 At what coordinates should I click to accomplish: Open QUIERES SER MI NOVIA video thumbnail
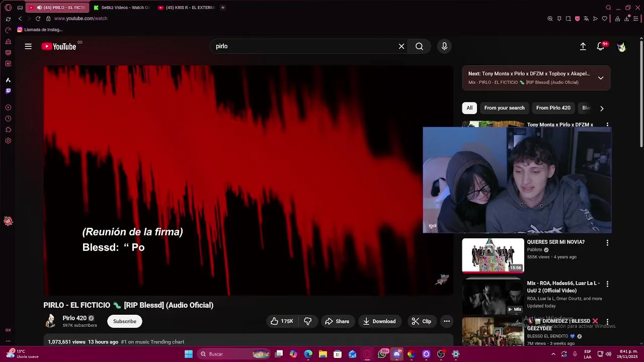tap(493, 255)
